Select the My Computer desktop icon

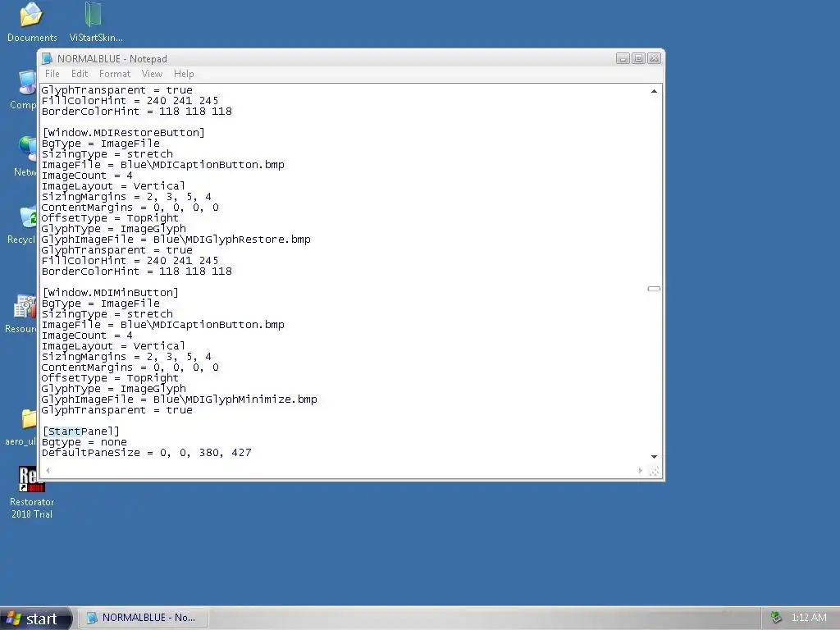point(24,90)
